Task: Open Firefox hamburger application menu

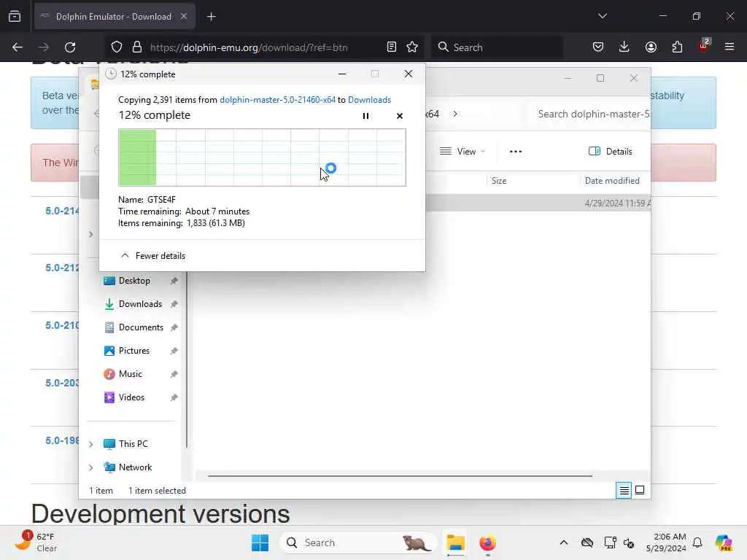Action: 729,47
